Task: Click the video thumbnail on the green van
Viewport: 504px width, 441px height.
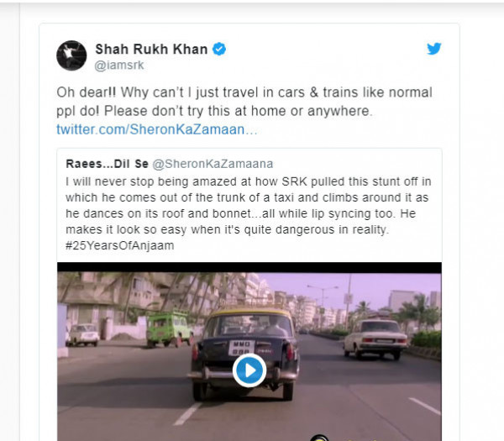Action: tap(167, 327)
